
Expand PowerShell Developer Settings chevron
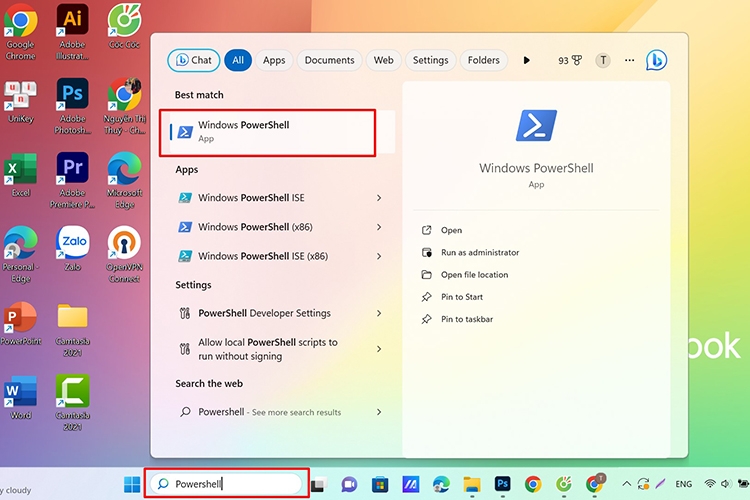tap(379, 313)
